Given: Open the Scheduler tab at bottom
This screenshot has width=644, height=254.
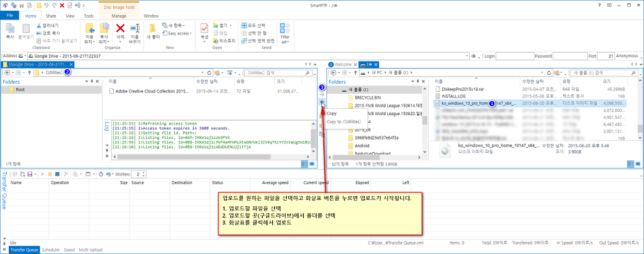Looking at the screenshot, I should point(51,250).
